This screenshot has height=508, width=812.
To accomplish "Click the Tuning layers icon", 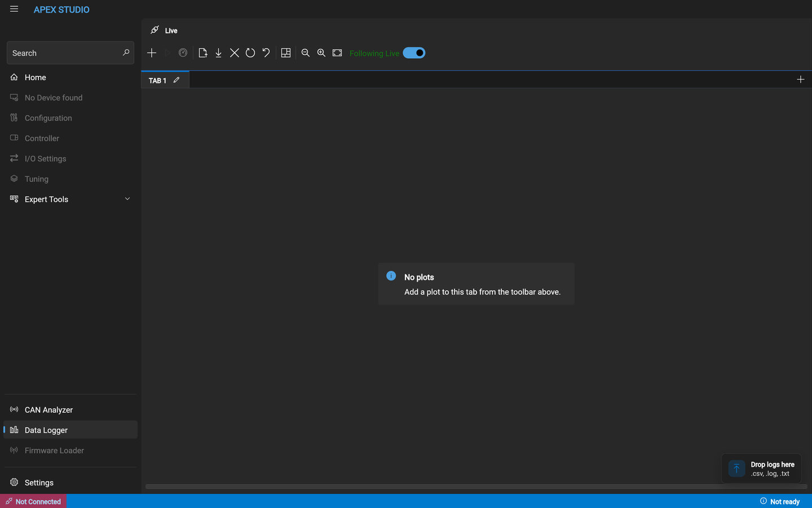I will click(14, 178).
